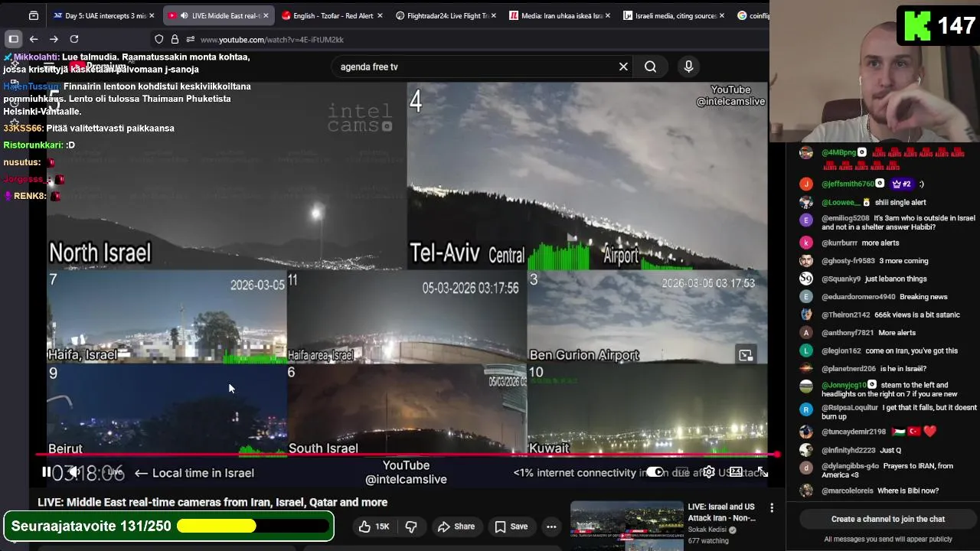The width and height of the screenshot is (980, 551).
Task: Open the video player settings gear
Action: pos(709,472)
